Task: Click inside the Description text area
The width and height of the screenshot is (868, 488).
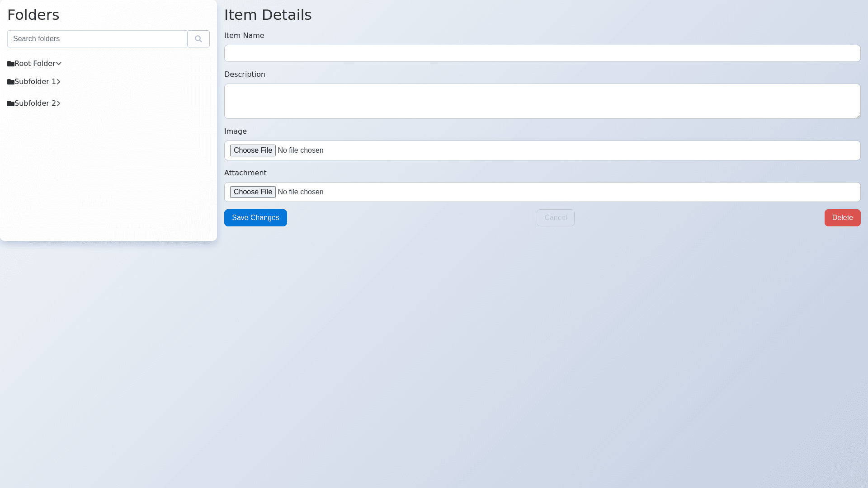Action: [542, 101]
